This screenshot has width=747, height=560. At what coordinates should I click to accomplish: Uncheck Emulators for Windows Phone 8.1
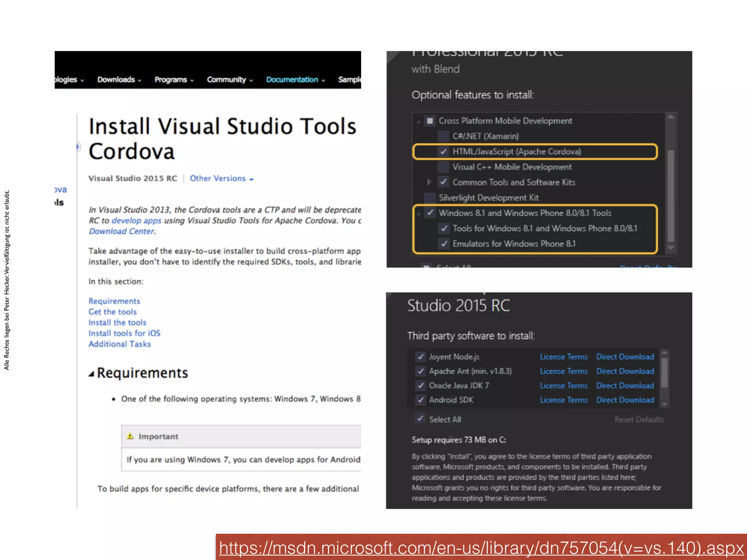[x=443, y=244]
